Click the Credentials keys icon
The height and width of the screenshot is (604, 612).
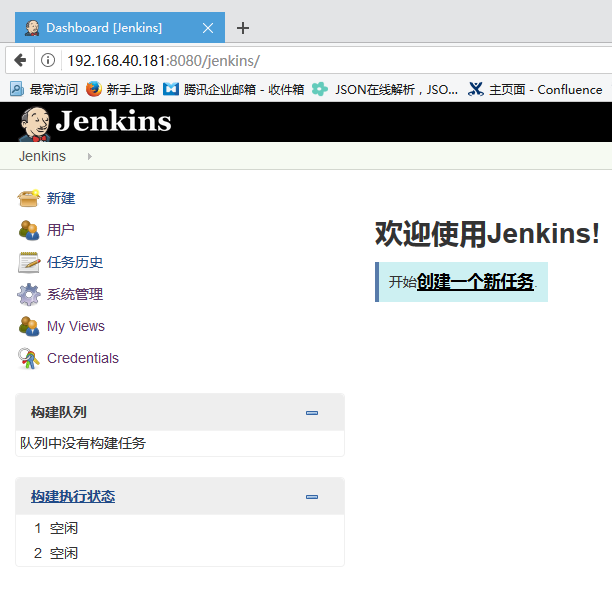coord(28,358)
